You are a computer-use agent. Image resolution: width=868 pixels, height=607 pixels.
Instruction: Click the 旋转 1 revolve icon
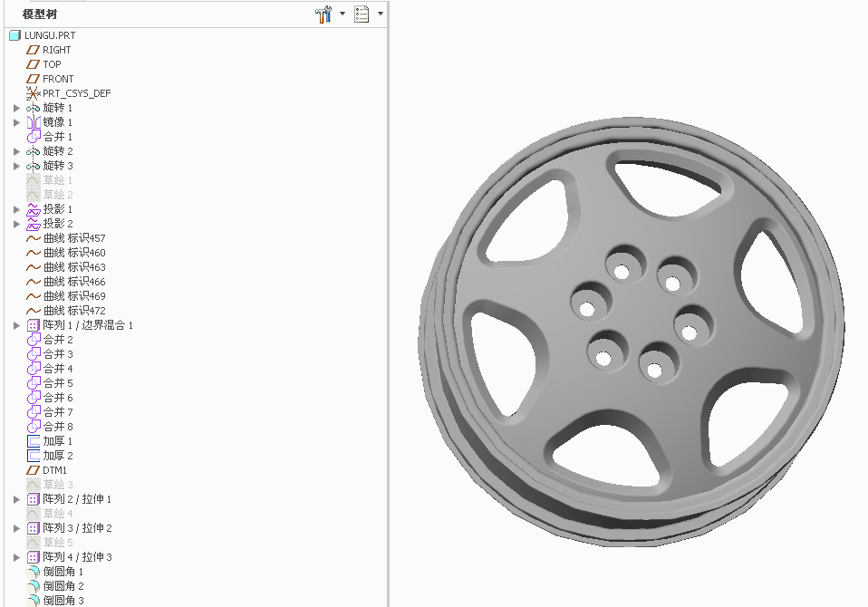pos(34,108)
